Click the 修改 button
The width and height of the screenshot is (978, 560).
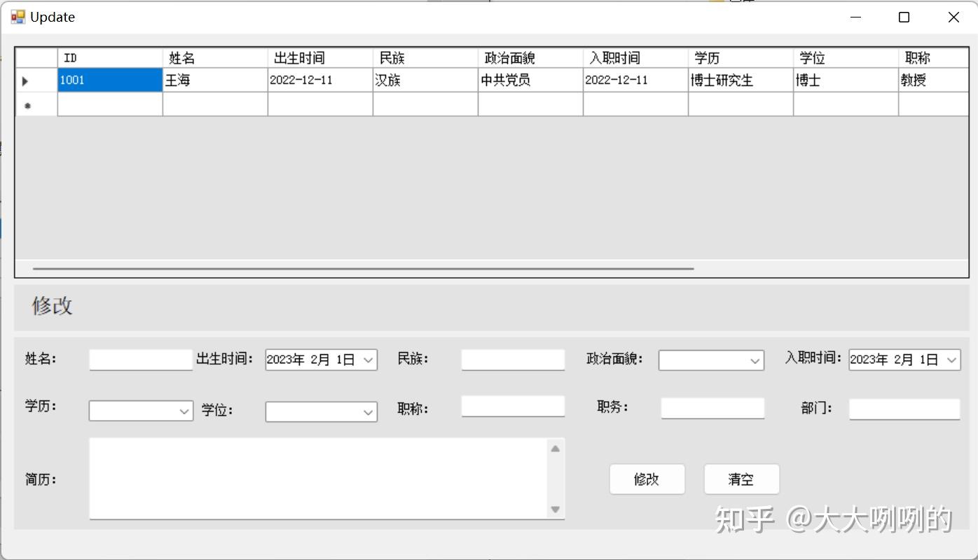[646, 479]
